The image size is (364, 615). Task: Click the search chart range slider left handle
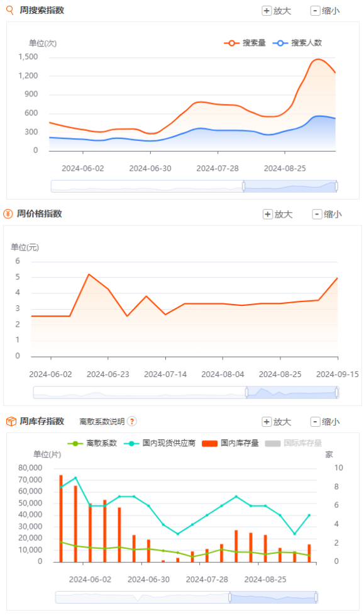(244, 186)
